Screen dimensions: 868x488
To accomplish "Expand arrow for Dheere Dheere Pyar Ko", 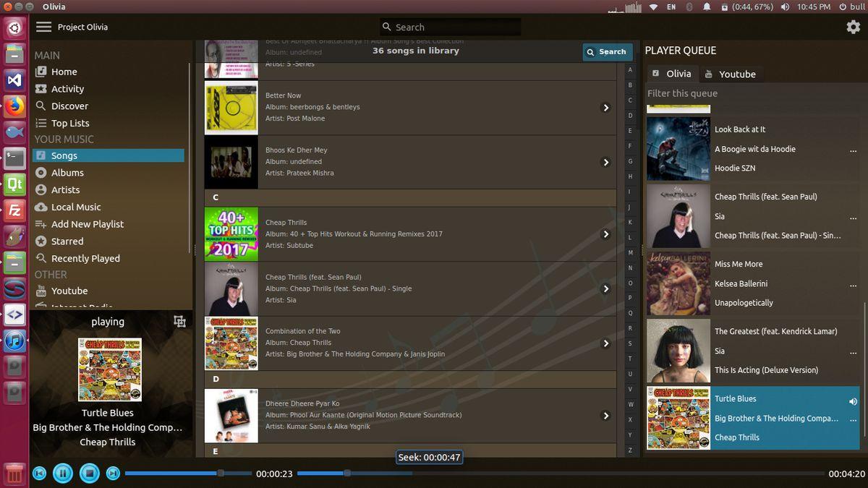I will coord(606,416).
